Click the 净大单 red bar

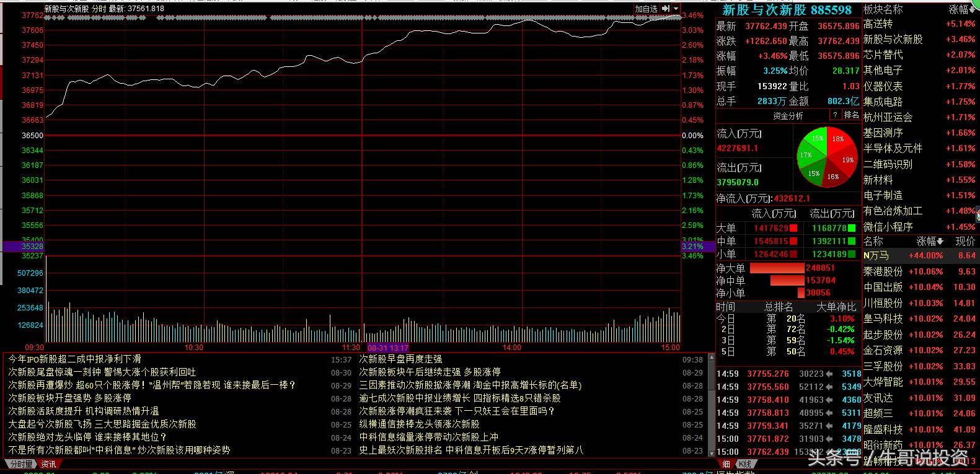tap(777, 268)
